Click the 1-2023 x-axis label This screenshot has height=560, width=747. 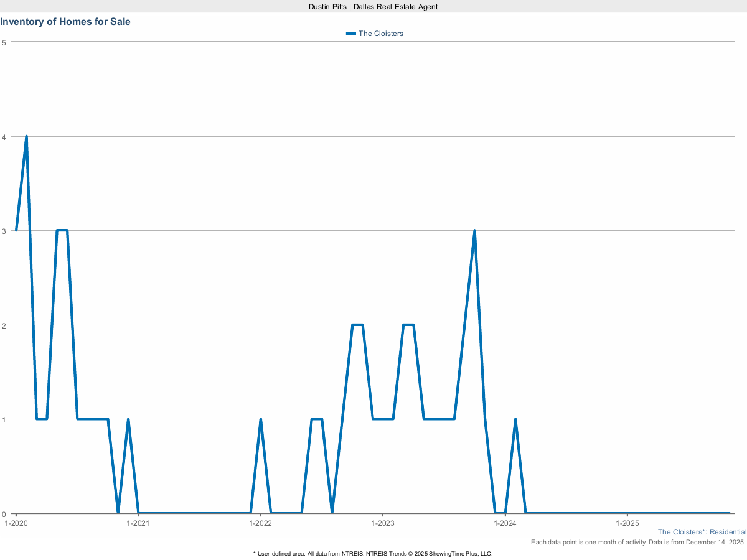click(382, 523)
